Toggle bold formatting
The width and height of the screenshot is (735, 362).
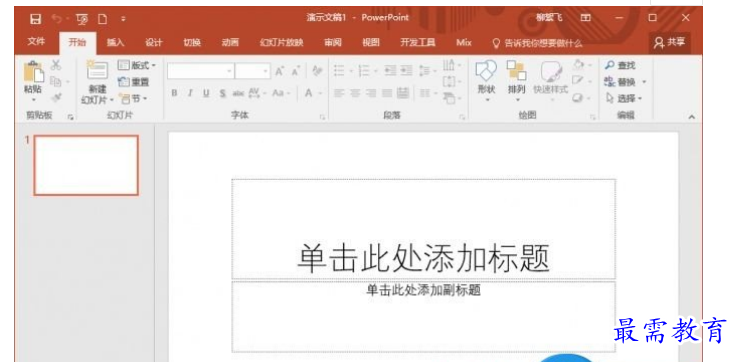(x=174, y=93)
